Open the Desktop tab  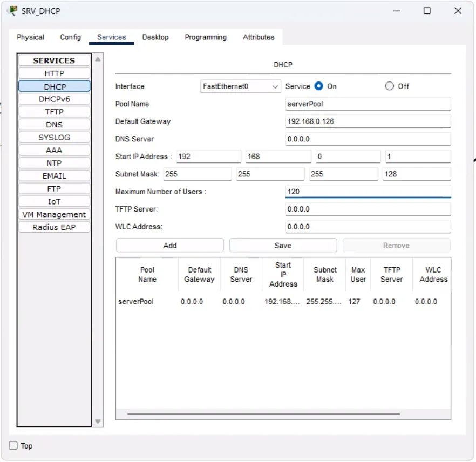point(155,37)
